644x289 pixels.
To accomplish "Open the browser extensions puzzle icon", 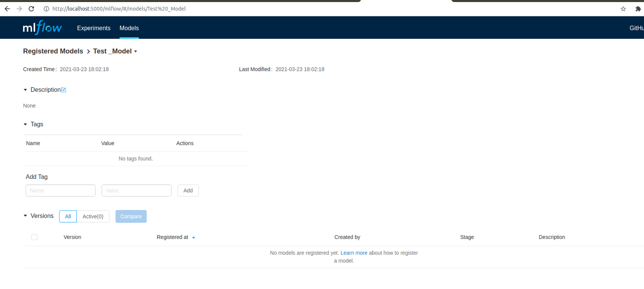I will click(x=638, y=9).
